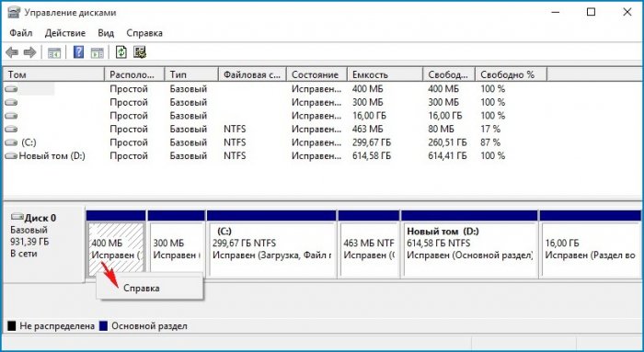Screen dimensions: 644x352
Task: Click the 614,58 ГБ capacity cell
Action: click(x=372, y=156)
